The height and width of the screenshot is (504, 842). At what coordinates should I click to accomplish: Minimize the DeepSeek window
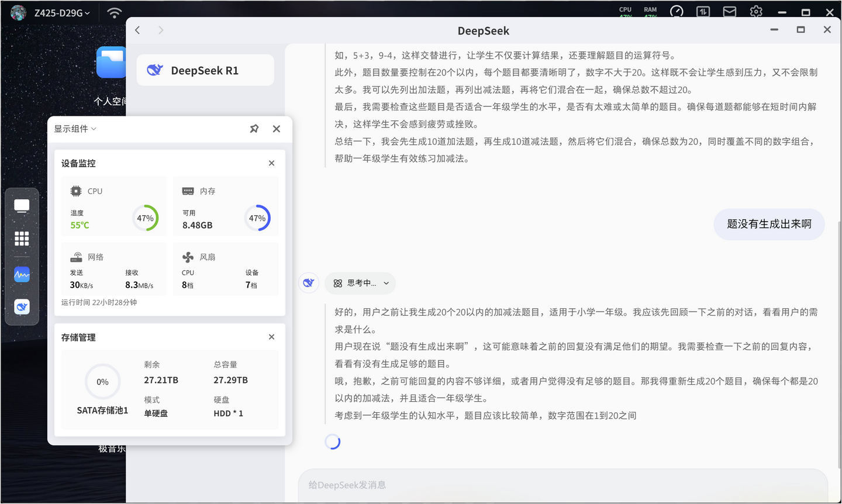click(x=774, y=29)
